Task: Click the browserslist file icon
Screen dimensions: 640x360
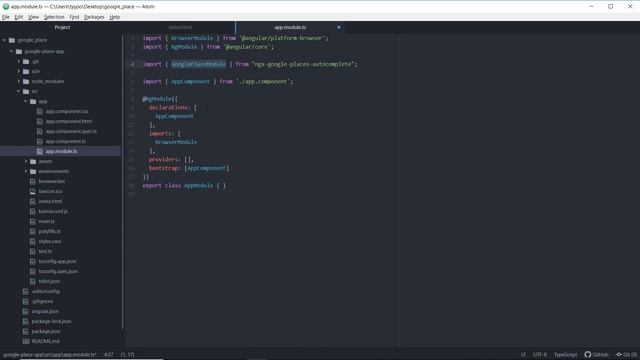Action: pos(33,181)
